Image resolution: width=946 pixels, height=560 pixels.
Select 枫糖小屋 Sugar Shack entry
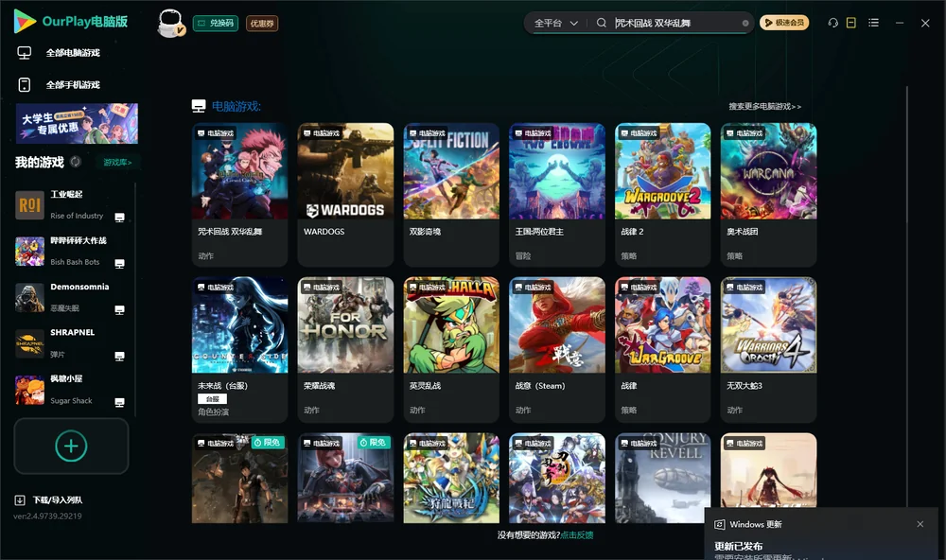pos(70,389)
